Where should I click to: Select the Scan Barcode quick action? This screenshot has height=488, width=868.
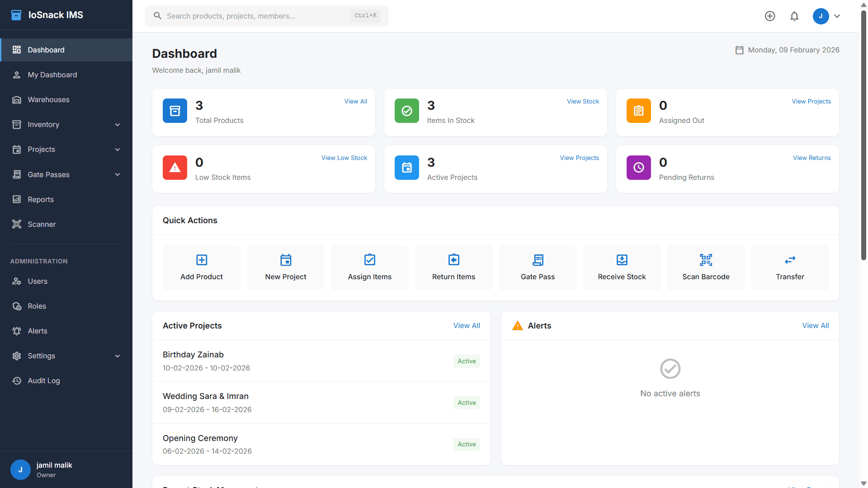click(705, 267)
